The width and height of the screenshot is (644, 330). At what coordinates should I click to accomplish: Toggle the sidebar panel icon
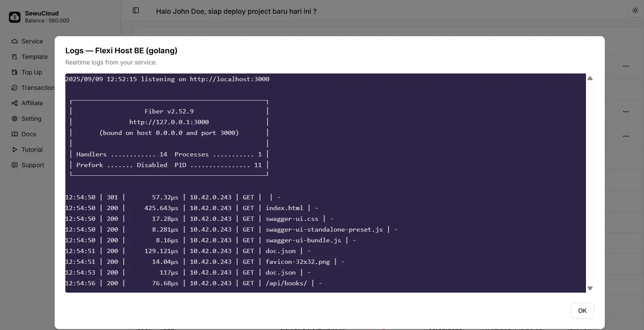(x=136, y=10)
